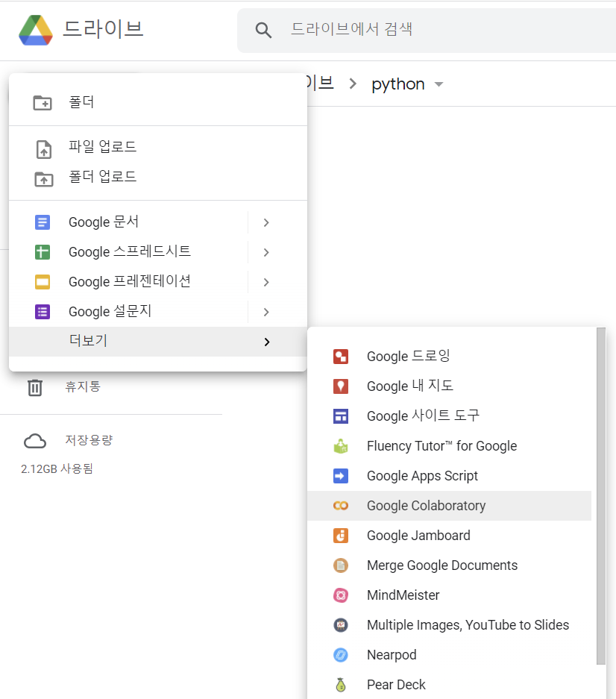Click the Google Apps Script icon
616x699 pixels.
coord(341,476)
